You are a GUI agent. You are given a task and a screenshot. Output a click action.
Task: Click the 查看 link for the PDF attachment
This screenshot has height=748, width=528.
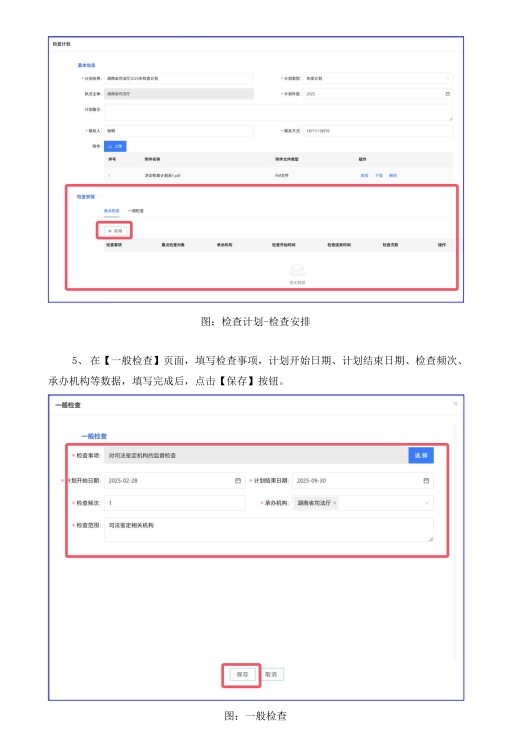(364, 176)
